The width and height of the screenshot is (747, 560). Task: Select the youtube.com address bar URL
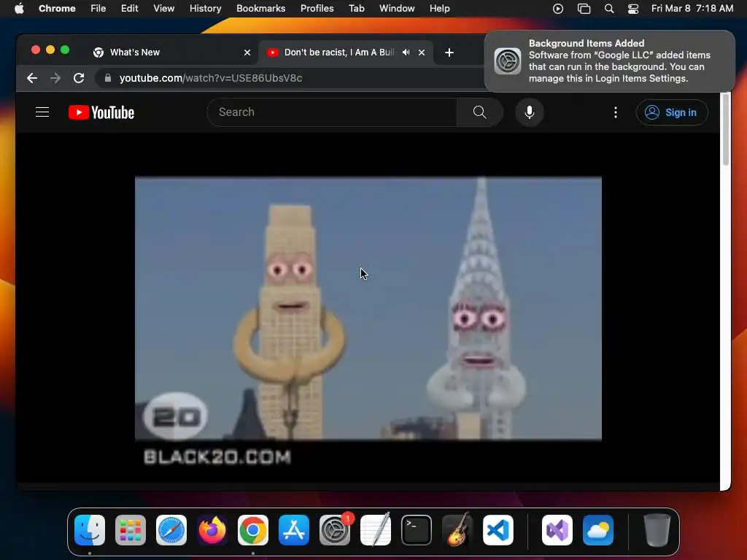click(x=211, y=78)
